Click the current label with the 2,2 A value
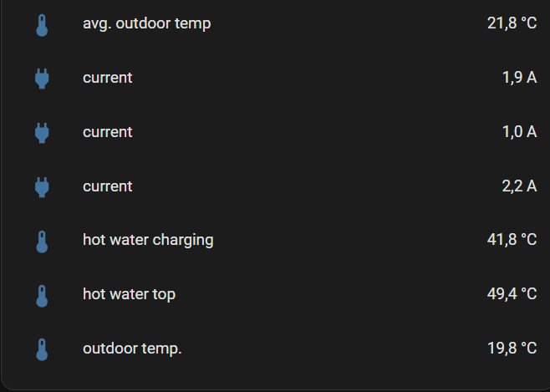The width and height of the screenshot is (550, 392). pyautogui.click(x=107, y=186)
